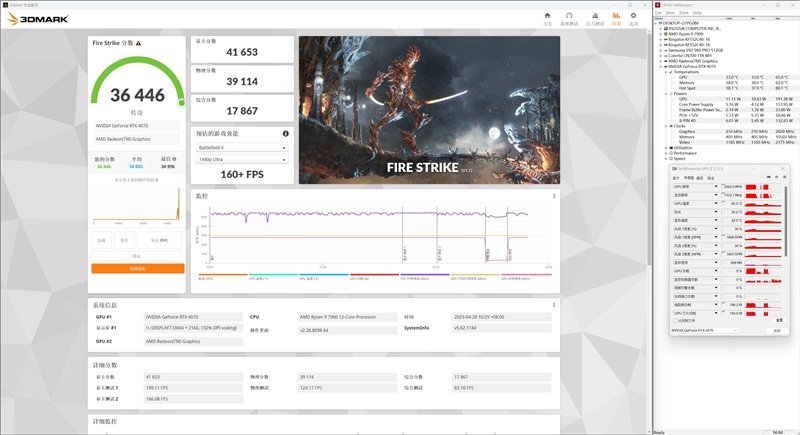Viewport: 800px width, 435px height.
Task: Click the orange run again button
Action: [x=138, y=269]
